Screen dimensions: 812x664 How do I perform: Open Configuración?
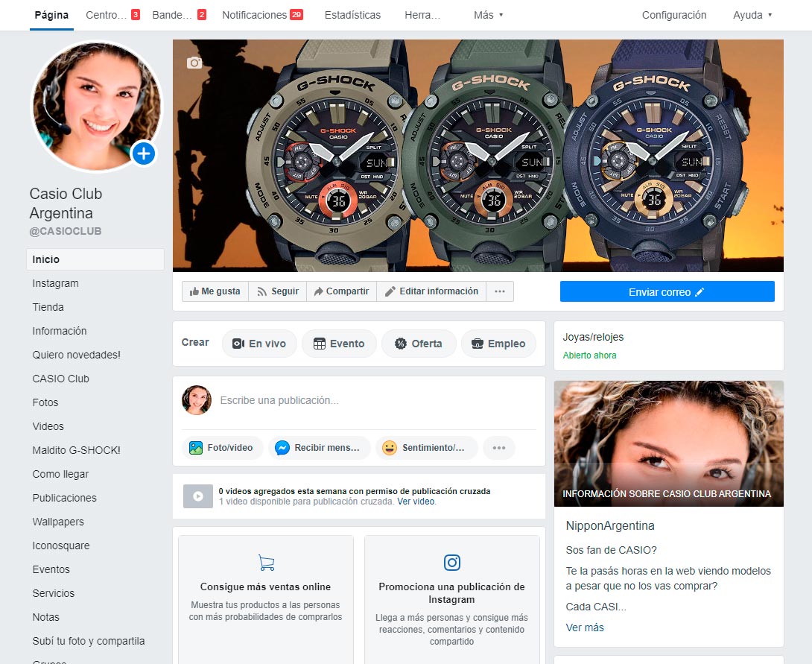click(x=674, y=15)
